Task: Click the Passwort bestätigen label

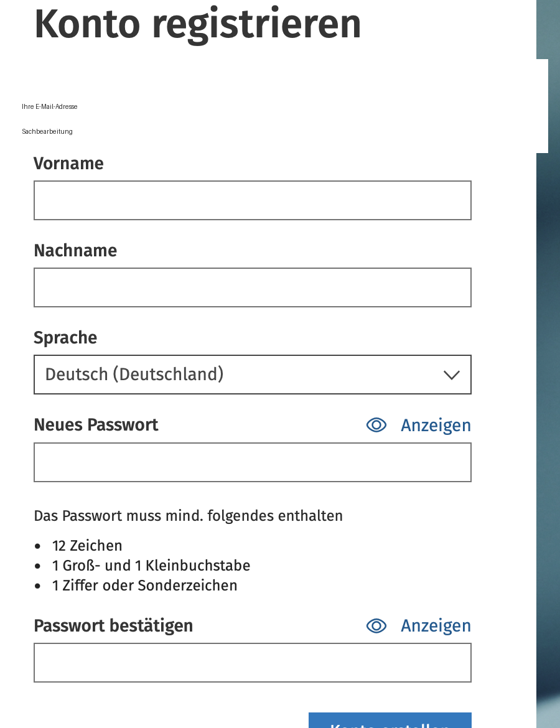Action: click(113, 626)
